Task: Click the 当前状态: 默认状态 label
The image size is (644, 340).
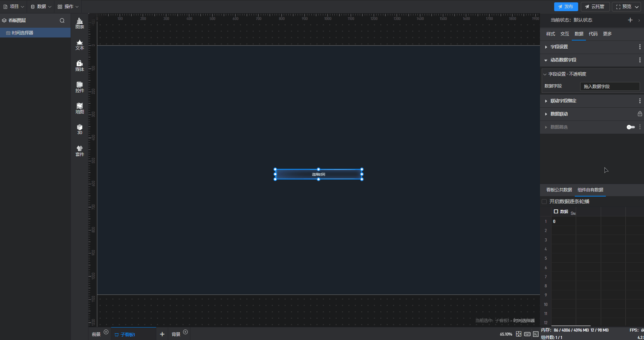Action: pyautogui.click(x=571, y=20)
